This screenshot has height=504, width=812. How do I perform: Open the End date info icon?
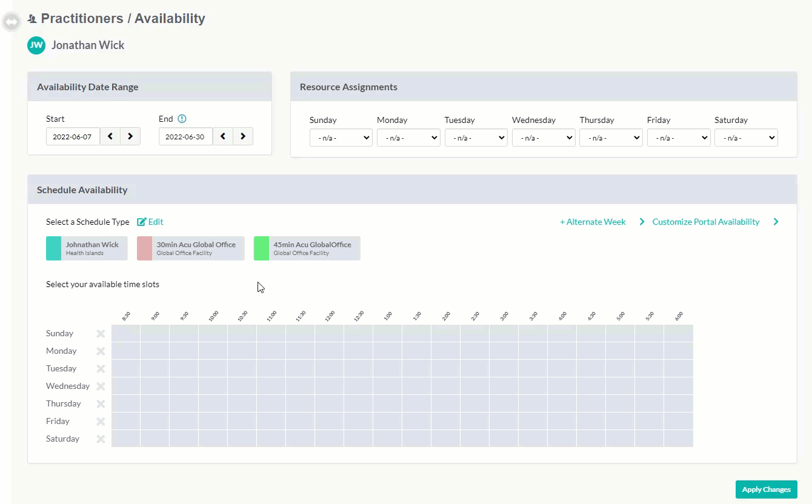[x=182, y=119]
